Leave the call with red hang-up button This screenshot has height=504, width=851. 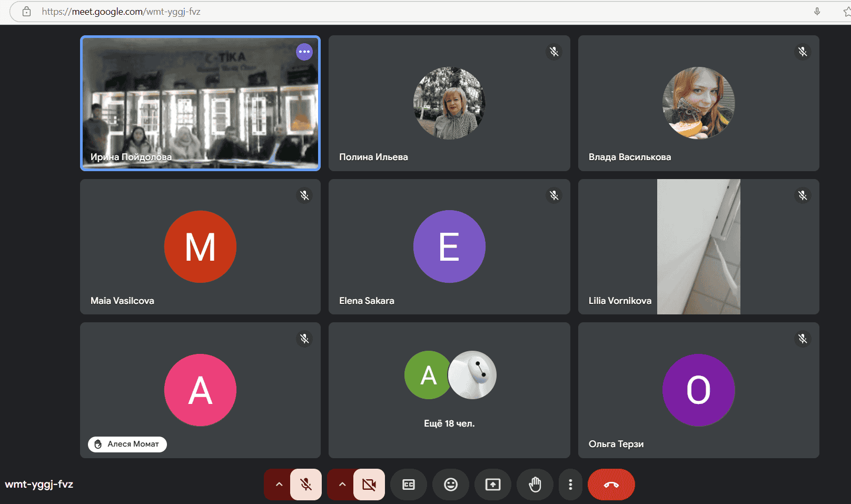point(611,485)
